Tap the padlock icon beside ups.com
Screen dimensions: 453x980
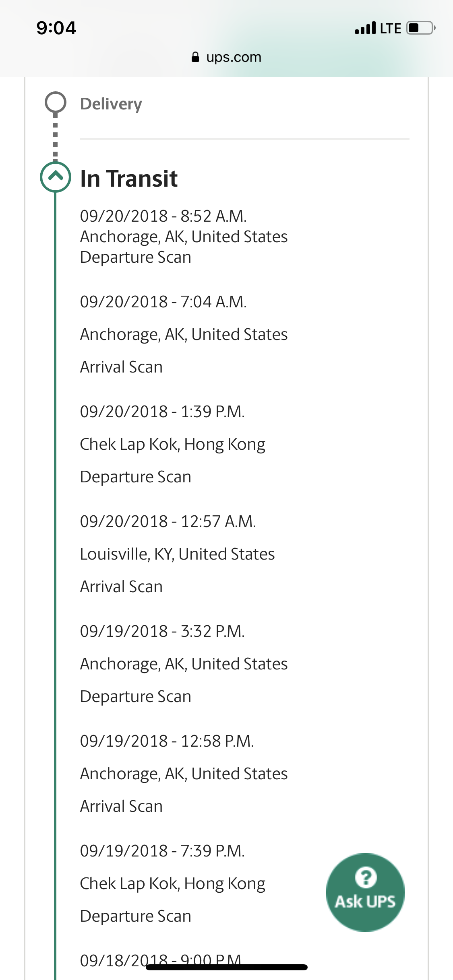pyautogui.click(x=195, y=57)
